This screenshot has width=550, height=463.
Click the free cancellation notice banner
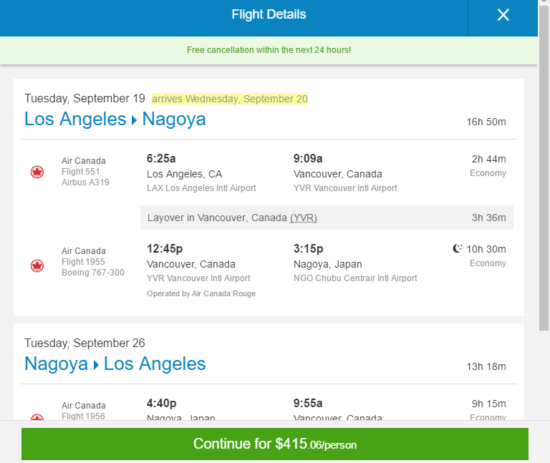point(269,50)
